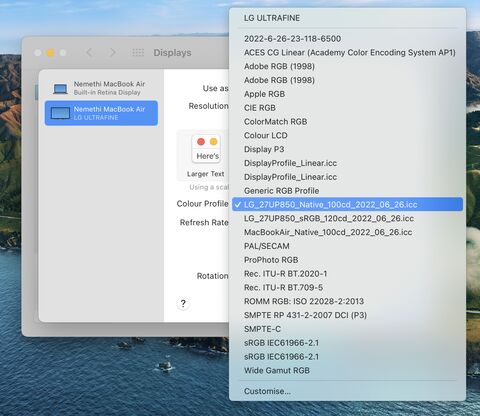Screen dimensions: 480x416
Task: Choose ROMM RGB: ISO 22028-2:2013
Action: pos(347,301)
